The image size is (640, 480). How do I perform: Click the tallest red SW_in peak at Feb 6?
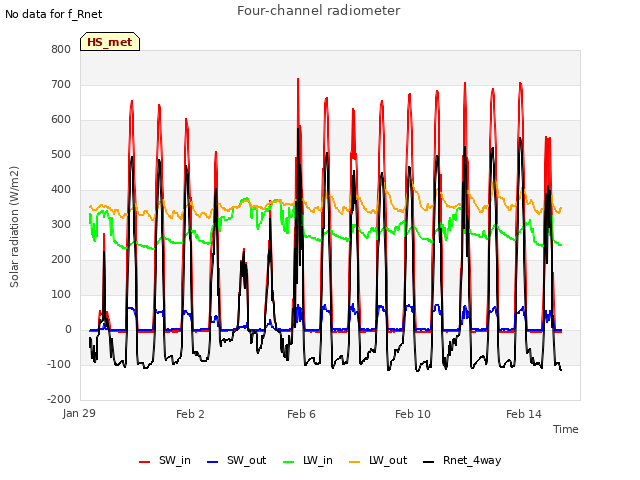[298, 79]
